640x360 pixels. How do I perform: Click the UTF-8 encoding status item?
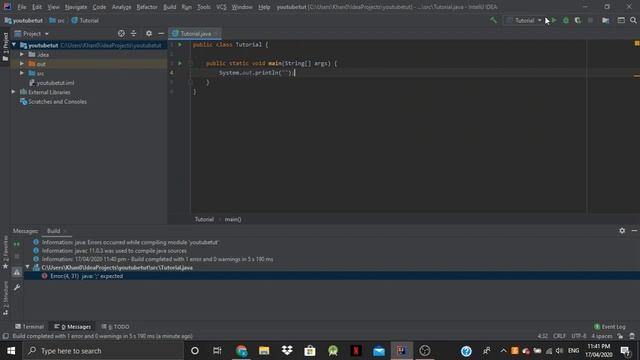click(579, 336)
